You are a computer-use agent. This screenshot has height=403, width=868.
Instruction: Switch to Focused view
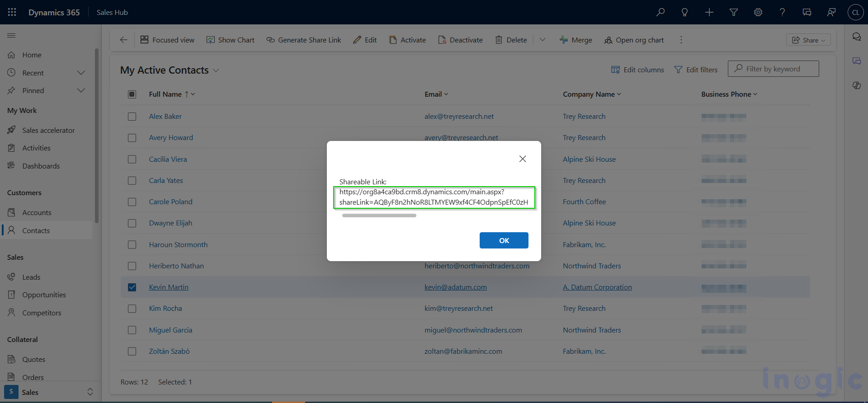click(x=167, y=40)
